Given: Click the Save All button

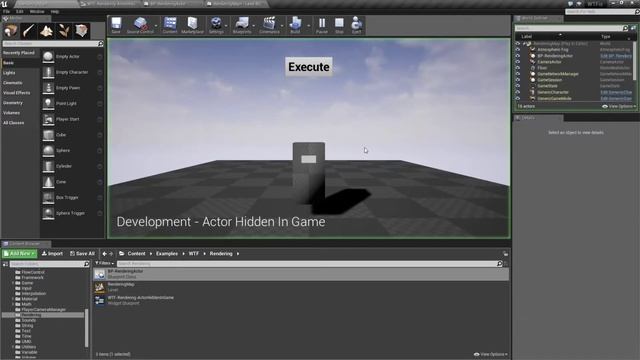Looking at the screenshot, I should (x=82, y=253).
